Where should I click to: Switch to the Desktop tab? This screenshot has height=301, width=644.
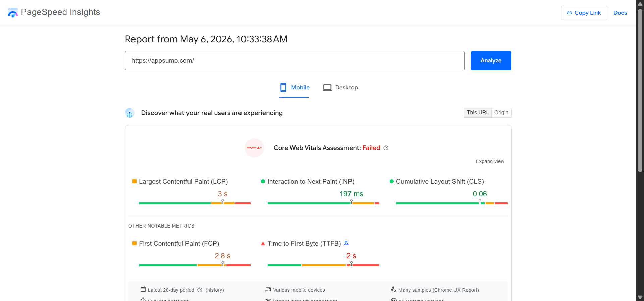coord(340,88)
